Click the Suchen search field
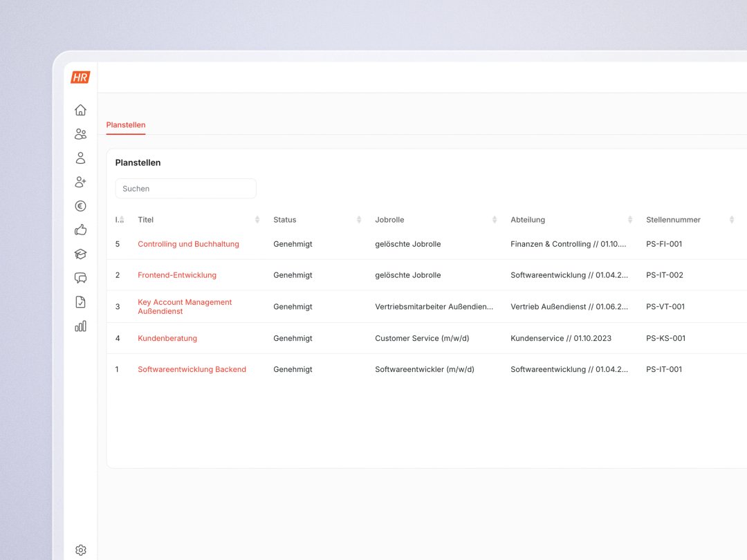The image size is (747, 560). (x=186, y=189)
